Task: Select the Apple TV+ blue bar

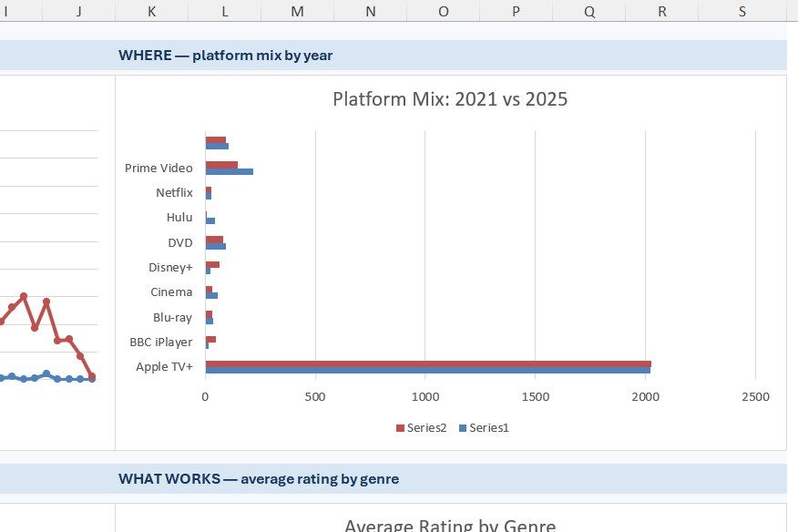Action: [x=427, y=370]
